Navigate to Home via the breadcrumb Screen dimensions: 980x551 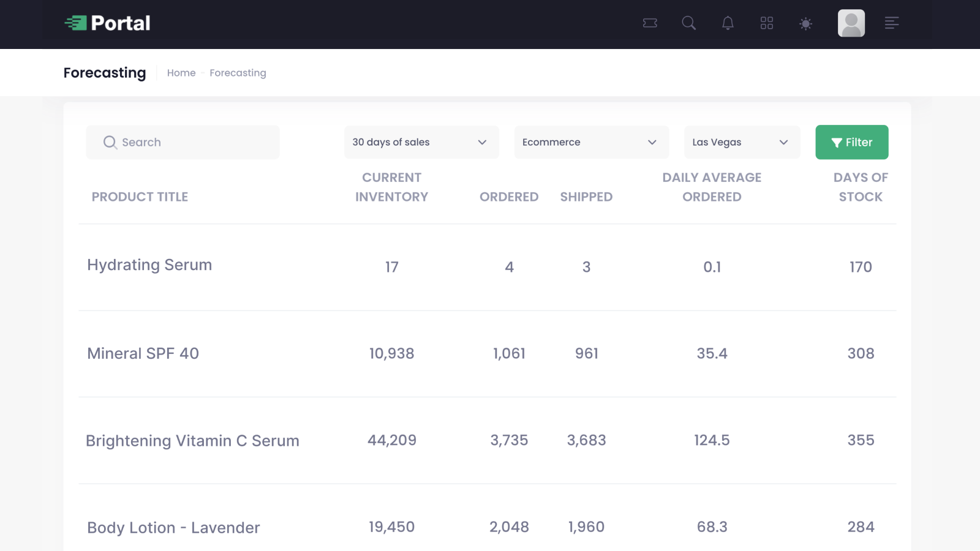tap(181, 73)
